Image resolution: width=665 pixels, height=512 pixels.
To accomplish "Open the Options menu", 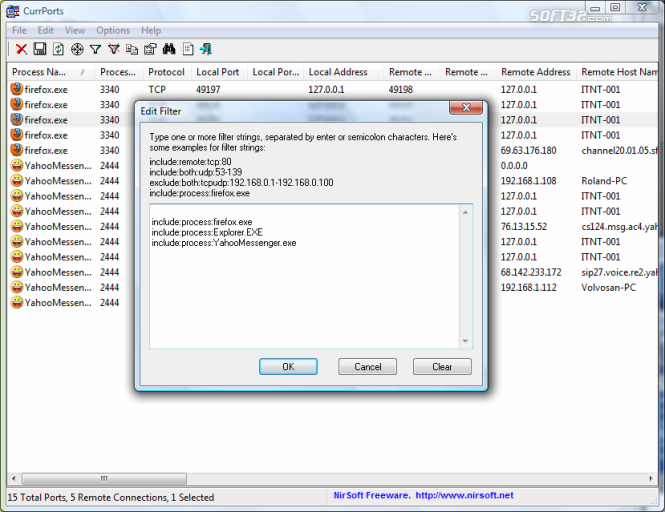I will (x=113, y=31).
